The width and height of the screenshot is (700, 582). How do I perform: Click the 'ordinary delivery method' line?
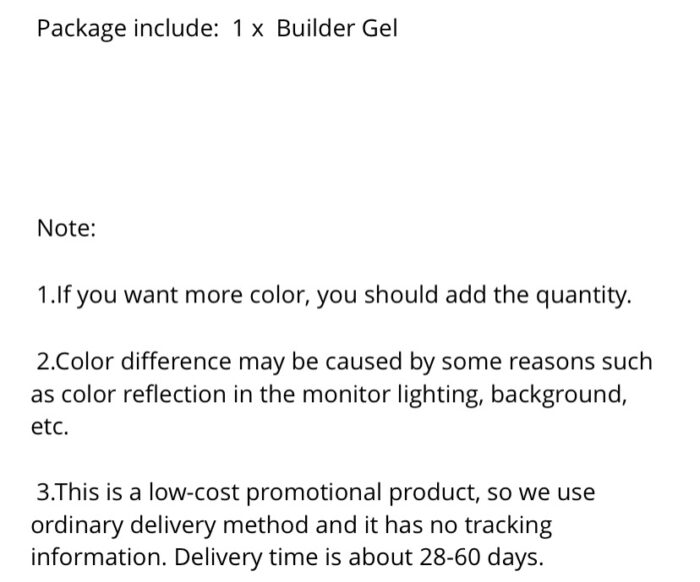tap(292, 525)
